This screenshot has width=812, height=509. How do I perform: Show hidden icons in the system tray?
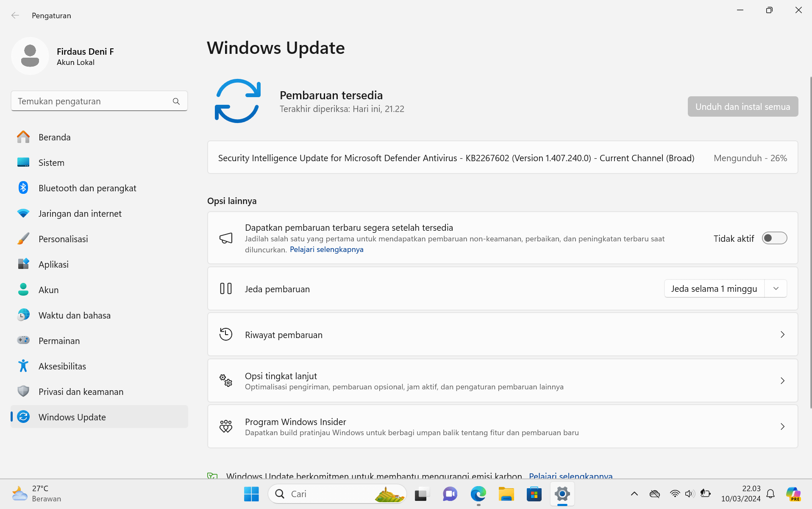[634, 494]
